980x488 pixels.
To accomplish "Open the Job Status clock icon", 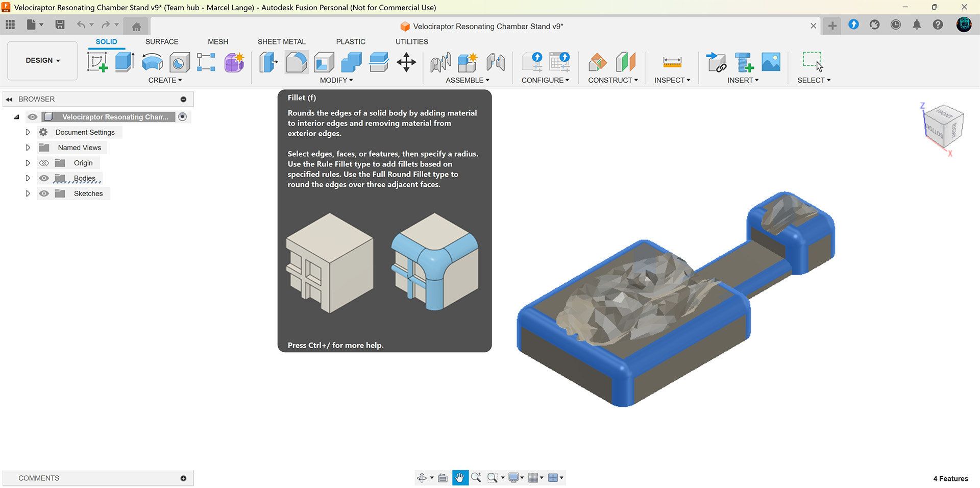I will [896, 25].
